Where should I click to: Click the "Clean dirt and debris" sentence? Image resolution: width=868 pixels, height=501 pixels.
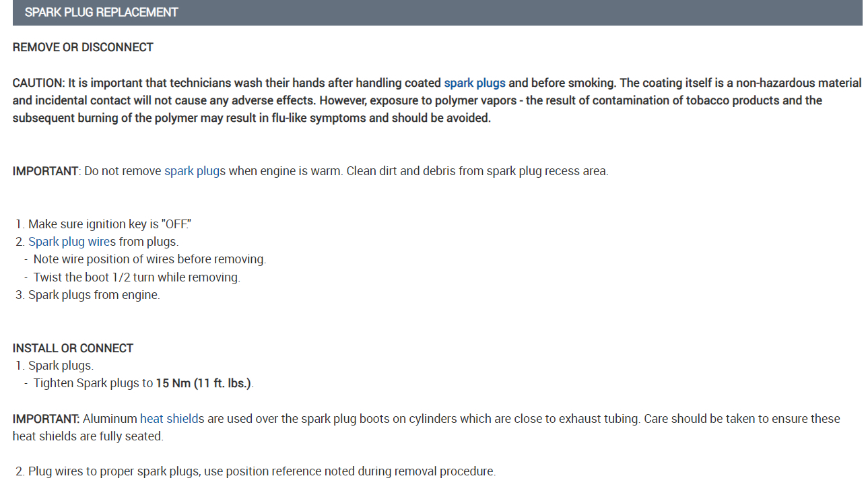477,171
